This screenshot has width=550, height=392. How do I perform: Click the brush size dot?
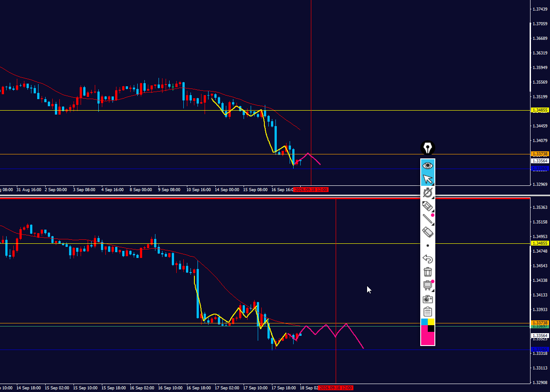(x=428, y=245)
